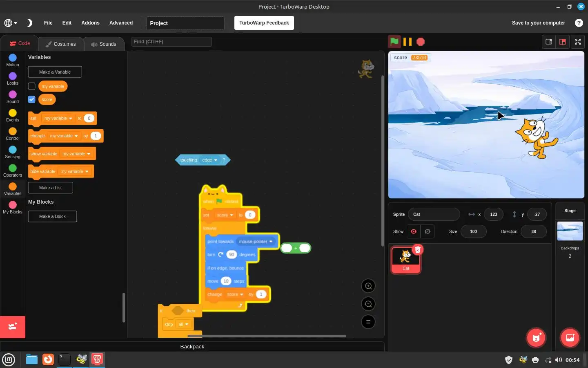Viewport: 588px width, 368px height.
Task: Open the Addons menu
Action: coord(90,23)
